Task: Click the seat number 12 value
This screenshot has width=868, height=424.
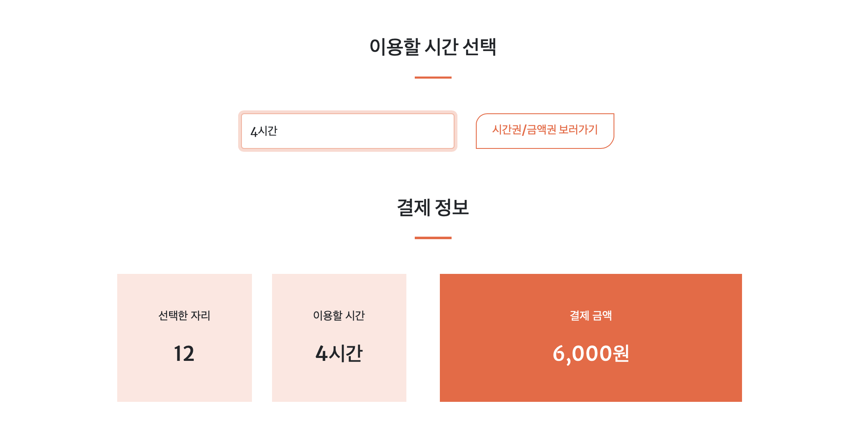Action: pos(184,354)
